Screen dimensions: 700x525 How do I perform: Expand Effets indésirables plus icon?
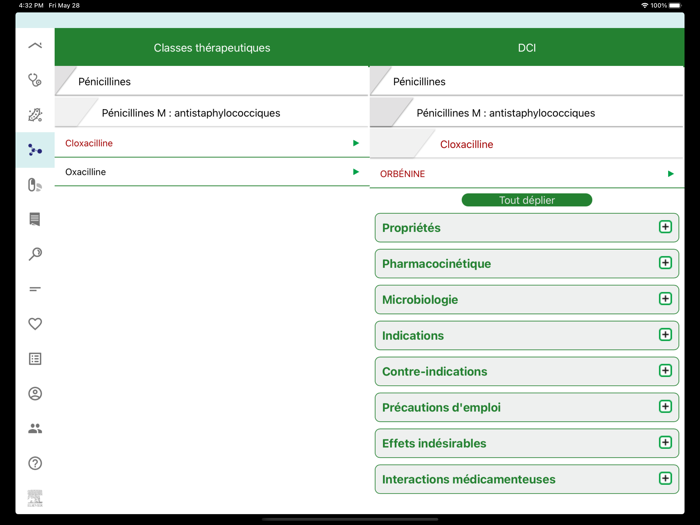(x=665, y=442)
